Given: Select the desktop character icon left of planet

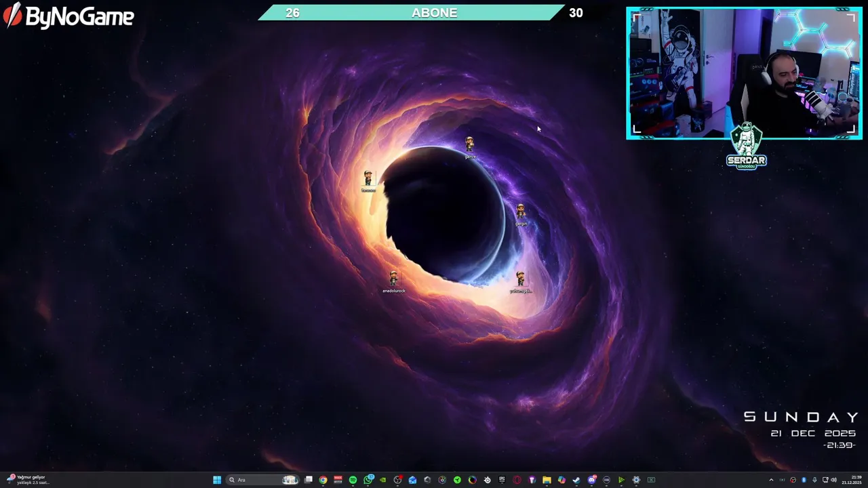Looking at the screenshot, I should (368, 182).
